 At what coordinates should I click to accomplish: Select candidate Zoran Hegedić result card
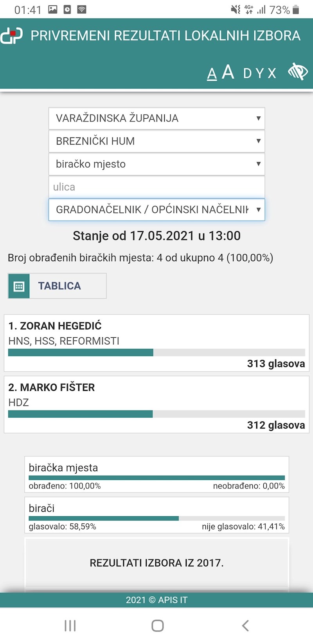point(156,343)
